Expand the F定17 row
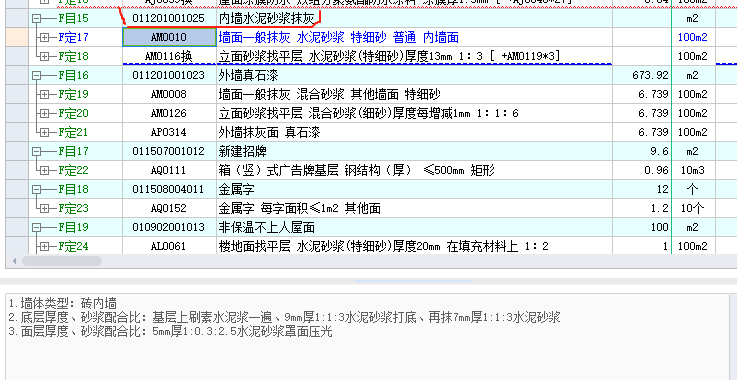737x380 pixels. point(45,38)
